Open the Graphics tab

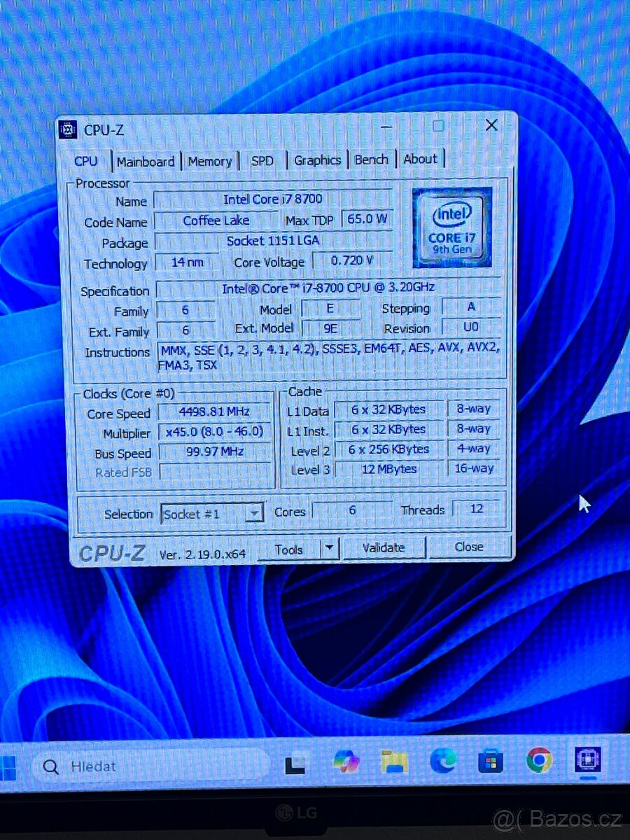pos(317,160)
